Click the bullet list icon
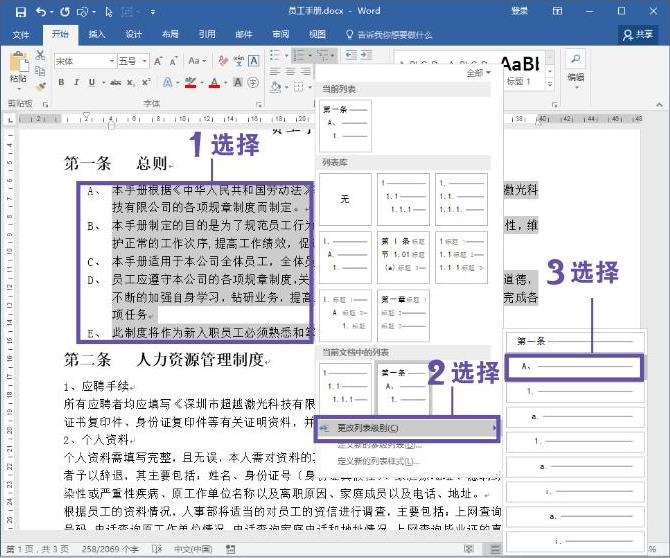Image resolution: width=670 pixels, height=558 pixels. tap(275, 55)
